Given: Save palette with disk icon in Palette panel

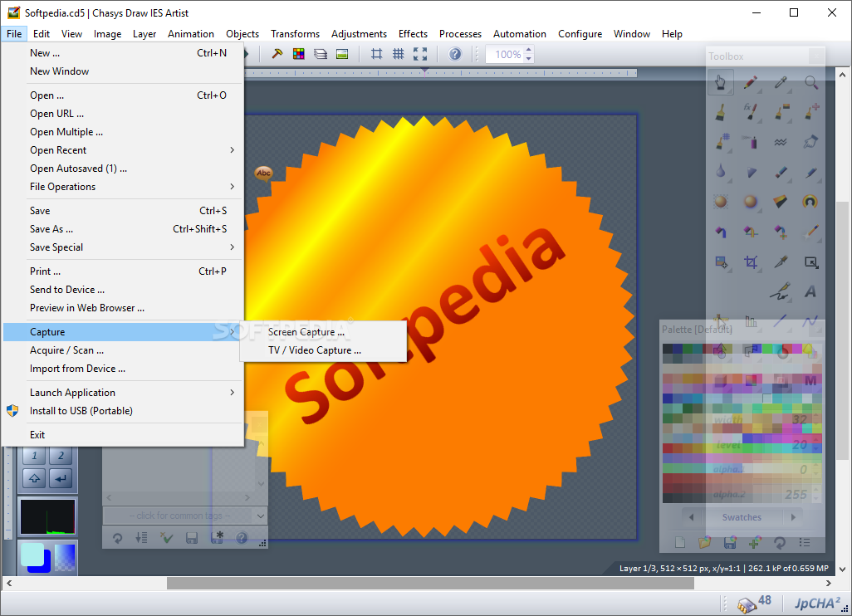Looking at the screenshot, I should (730, 542).
